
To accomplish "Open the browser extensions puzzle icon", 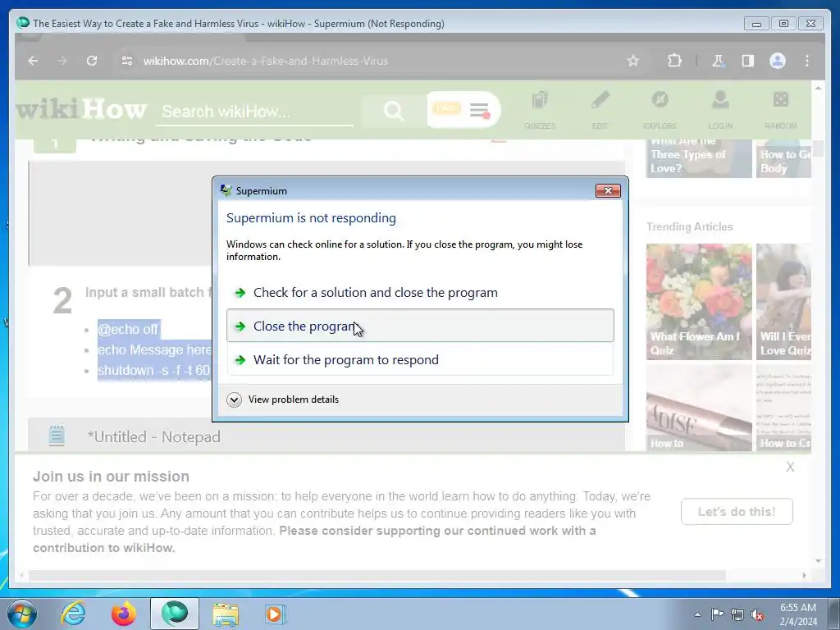I will click(x=674, y=61).
